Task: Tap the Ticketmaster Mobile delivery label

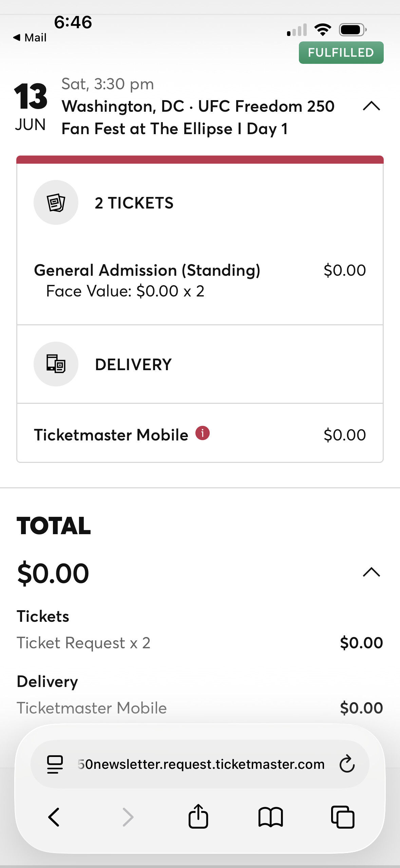Action: point(111,435)
